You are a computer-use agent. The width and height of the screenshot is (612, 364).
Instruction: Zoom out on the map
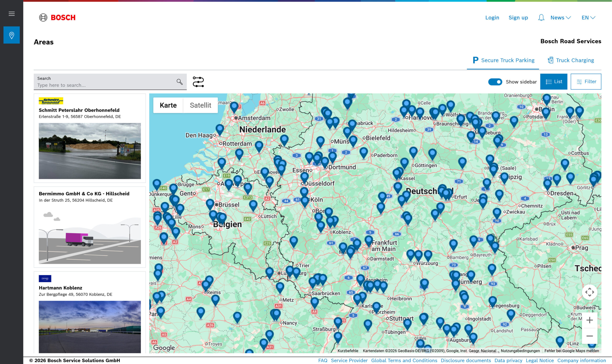pyautogui.click(x=590, y=336)
